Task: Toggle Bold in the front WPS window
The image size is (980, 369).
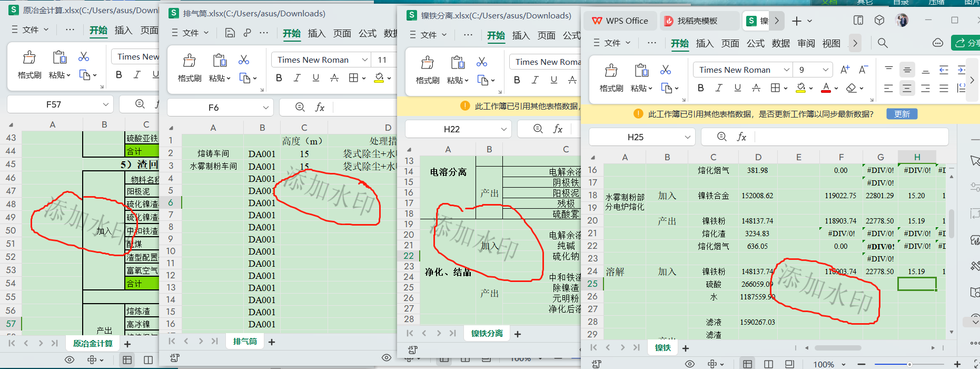Action: pos(700,88)
